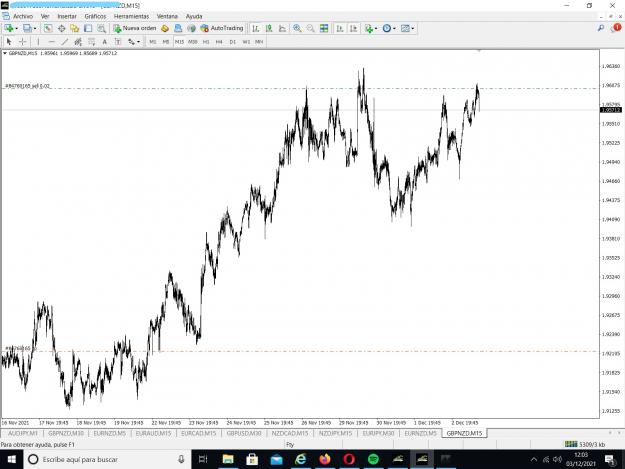Select the Trendline drawing tool
Screen dimensions: 625x469
tap(65, 41)
